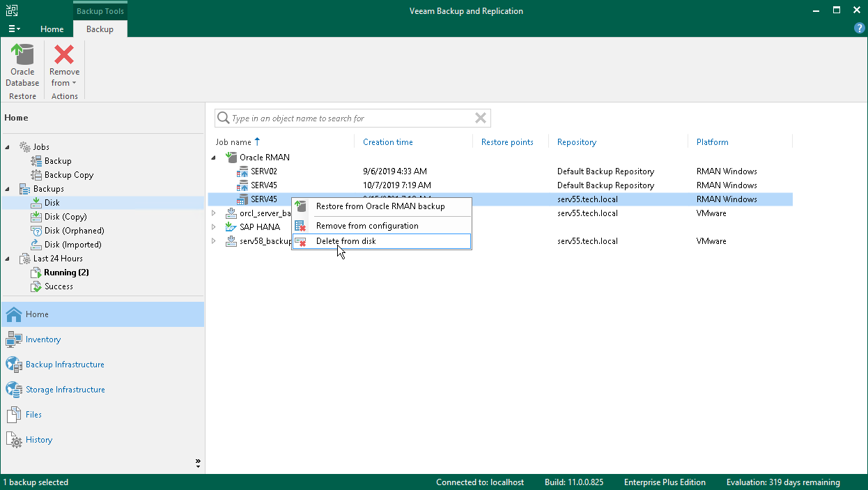Click the Oracle RMAN group icon
The image size is (868, 490).
click(x=231, y=158)
